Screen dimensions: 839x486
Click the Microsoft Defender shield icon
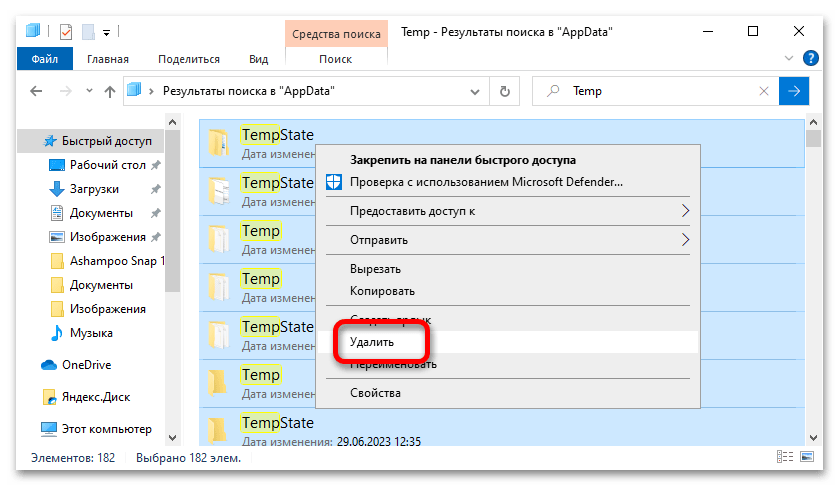(x=334, y=182)
